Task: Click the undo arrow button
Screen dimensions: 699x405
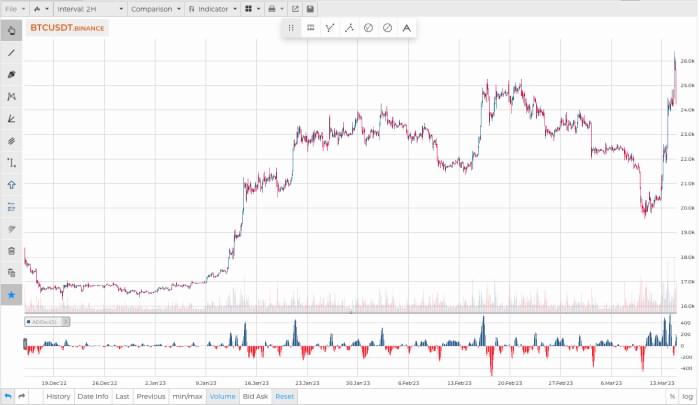Action: point(8,397)
